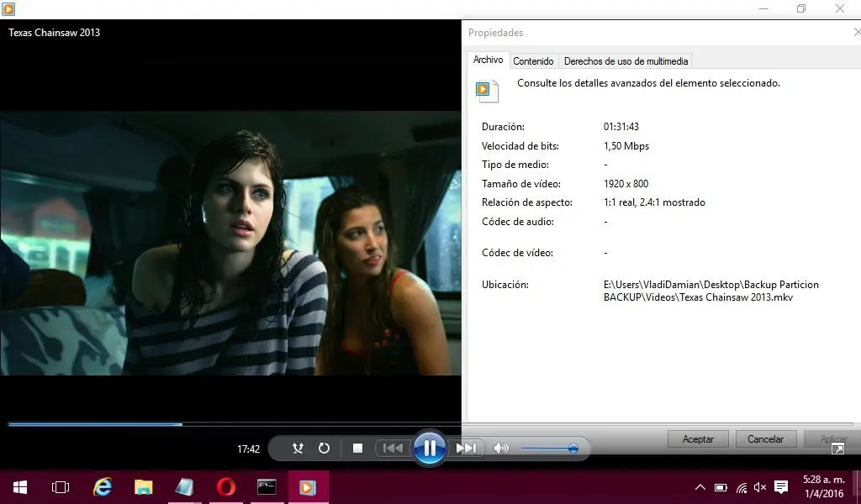861x504 pixels.
Task: Click the media file icon in Propiedades
Action: click(487, 91)
